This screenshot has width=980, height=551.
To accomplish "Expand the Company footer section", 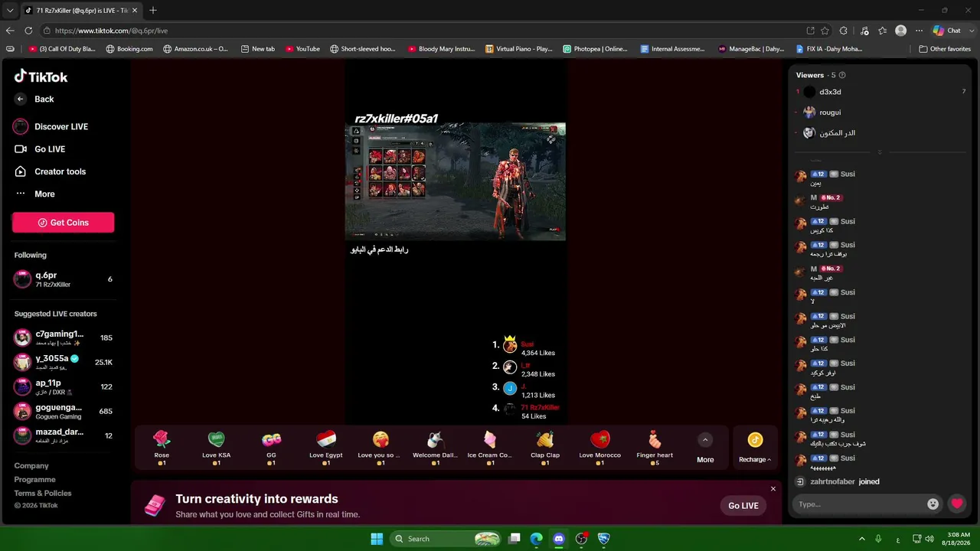I will coord(31,465).
